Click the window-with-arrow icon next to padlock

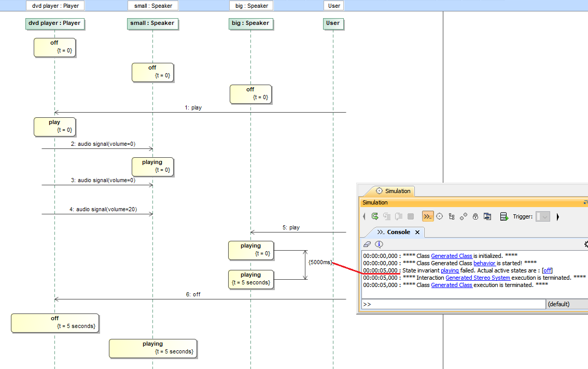pyautogui.click(x=487, y=216)
